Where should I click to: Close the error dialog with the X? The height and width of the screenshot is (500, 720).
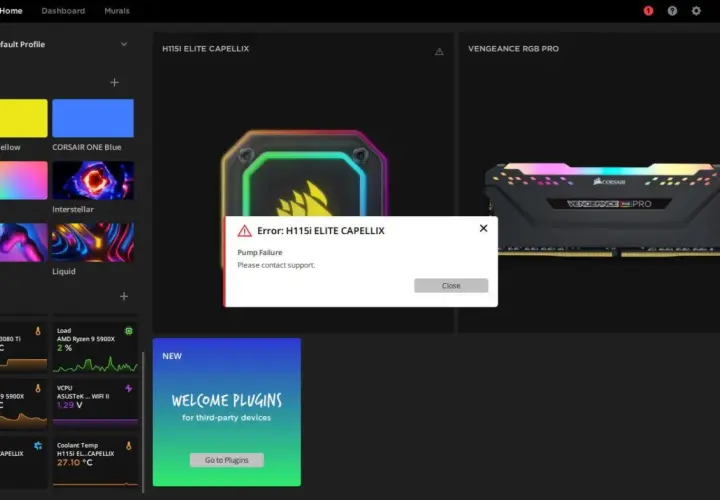pos(483,228)
